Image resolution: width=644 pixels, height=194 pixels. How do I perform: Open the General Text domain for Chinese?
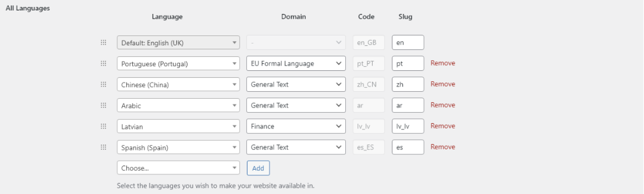click(x=296, y=84)
